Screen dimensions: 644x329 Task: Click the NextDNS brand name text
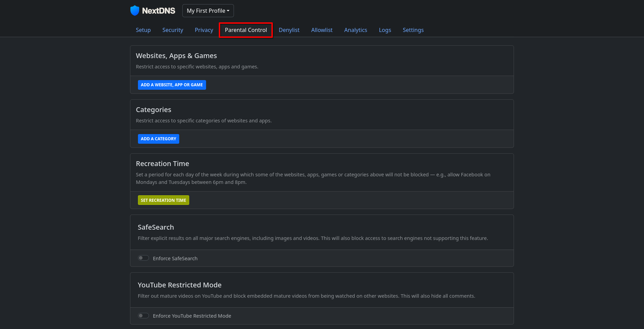159,11
